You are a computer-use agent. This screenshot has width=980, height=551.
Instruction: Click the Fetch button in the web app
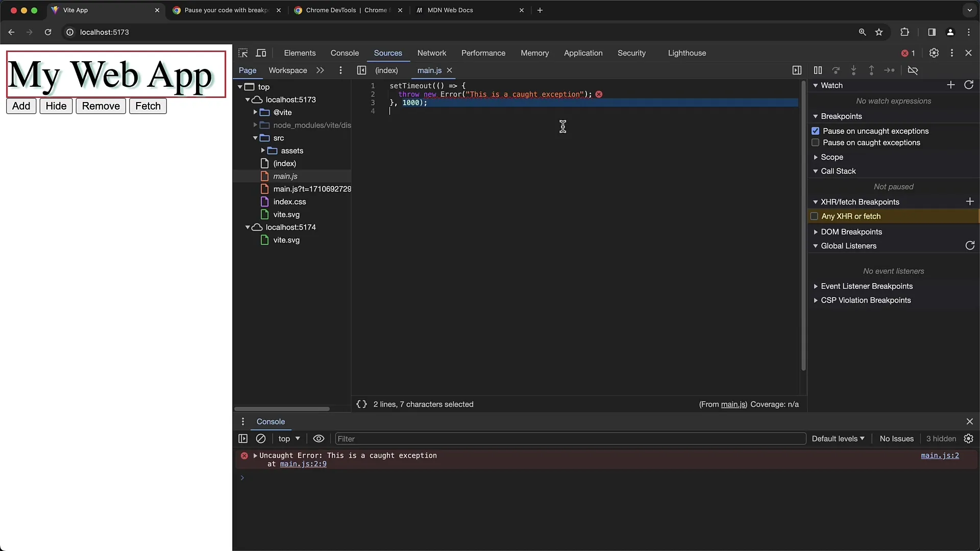point(148,106)
